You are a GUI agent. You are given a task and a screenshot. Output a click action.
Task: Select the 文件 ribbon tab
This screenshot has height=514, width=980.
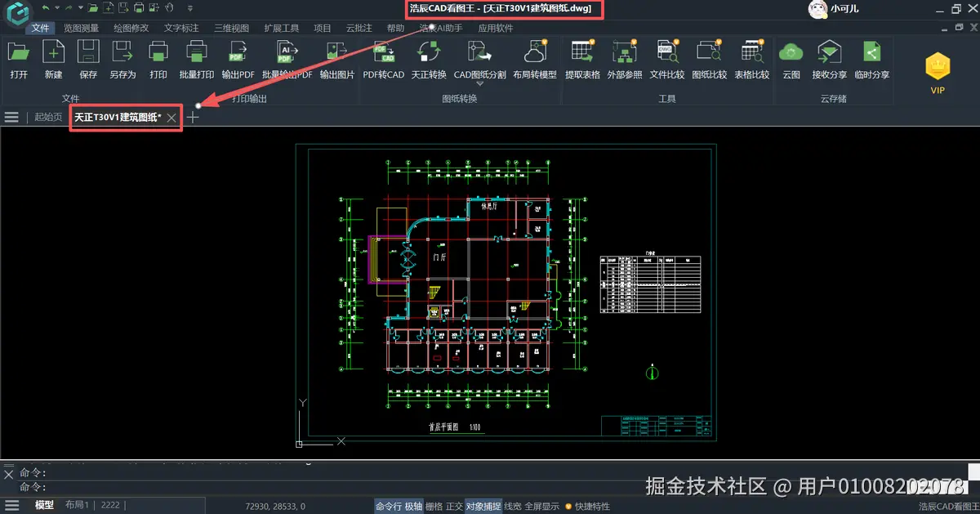pos(41,28)
